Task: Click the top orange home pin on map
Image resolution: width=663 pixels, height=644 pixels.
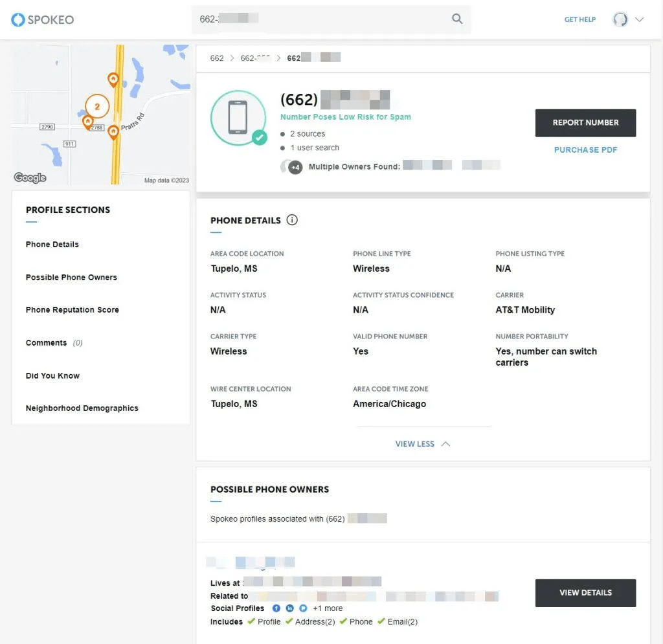Action: click(113, 80)
